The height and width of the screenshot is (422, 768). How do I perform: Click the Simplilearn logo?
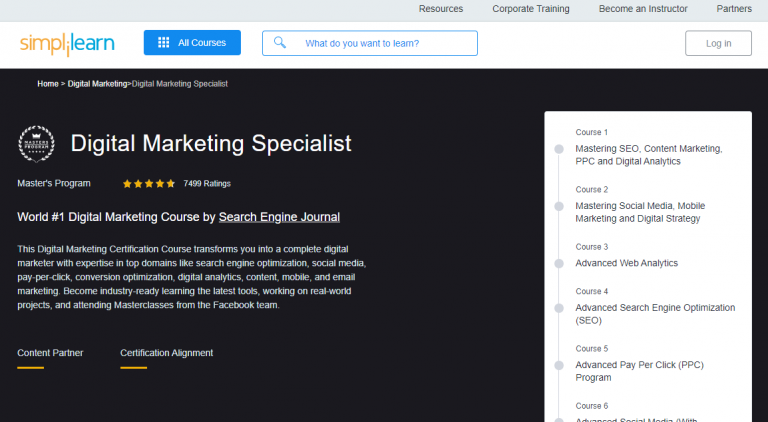pyautogui.click(x=67, y=43)
